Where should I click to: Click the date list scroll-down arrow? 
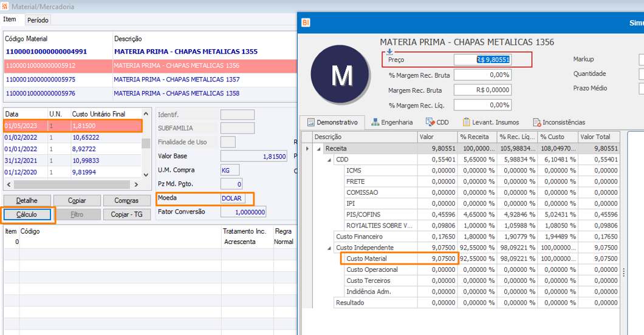point(146,175)
